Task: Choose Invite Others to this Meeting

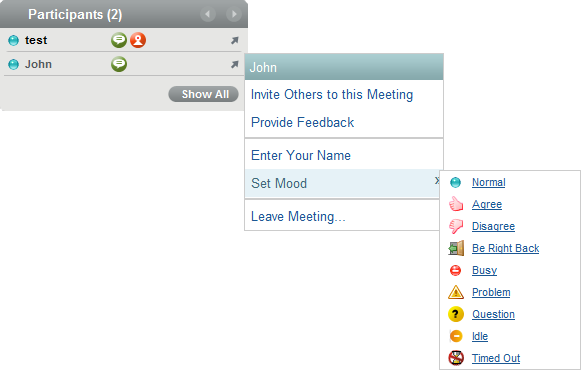Action: coord(332,94)
